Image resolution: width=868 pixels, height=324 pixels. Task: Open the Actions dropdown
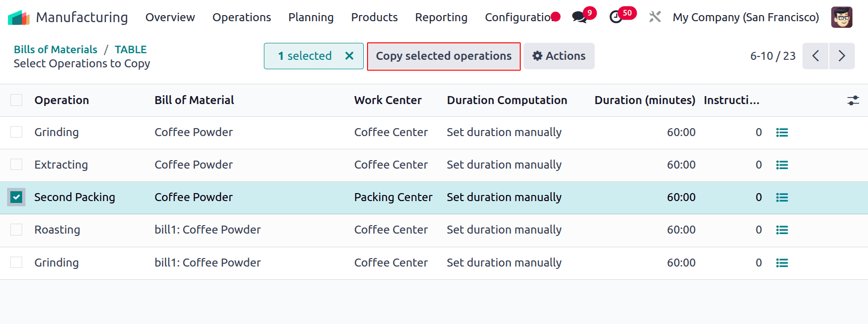(x=559, y=56)
